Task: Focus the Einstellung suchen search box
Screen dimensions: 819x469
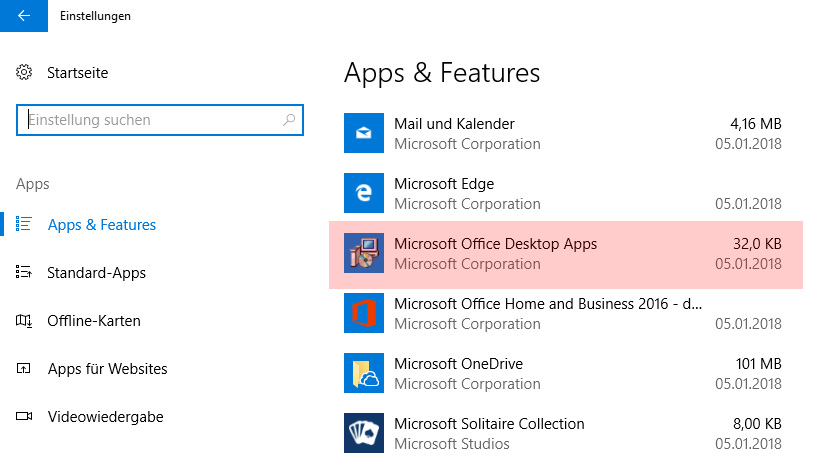Action: coord(160,120)
